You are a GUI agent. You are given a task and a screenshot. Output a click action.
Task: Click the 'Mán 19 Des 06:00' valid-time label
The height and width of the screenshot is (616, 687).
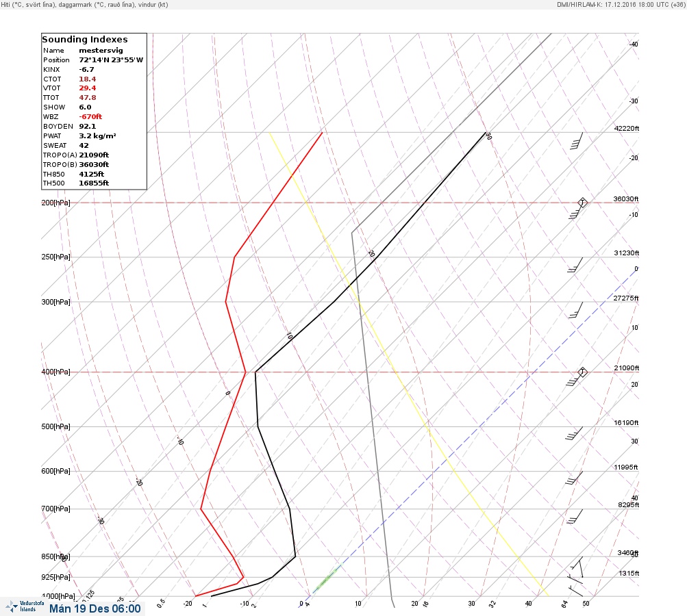pyautogui.click(x=95, y=608)
